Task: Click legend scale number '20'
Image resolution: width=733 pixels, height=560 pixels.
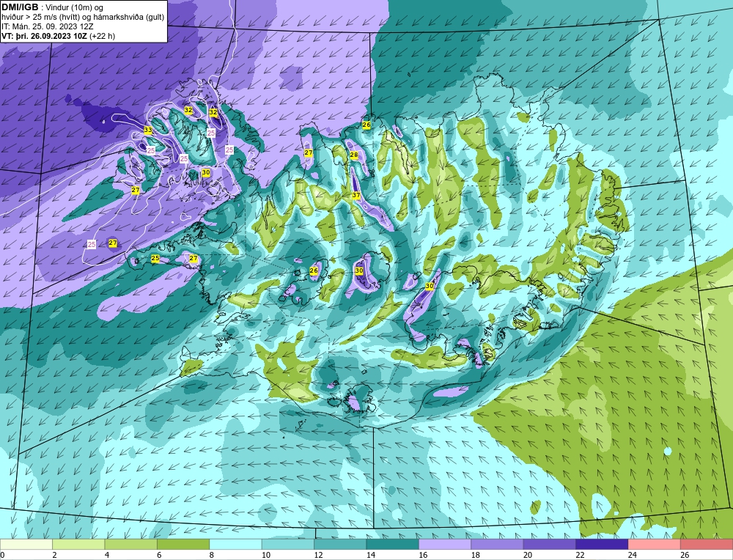Action: (528, 555)
